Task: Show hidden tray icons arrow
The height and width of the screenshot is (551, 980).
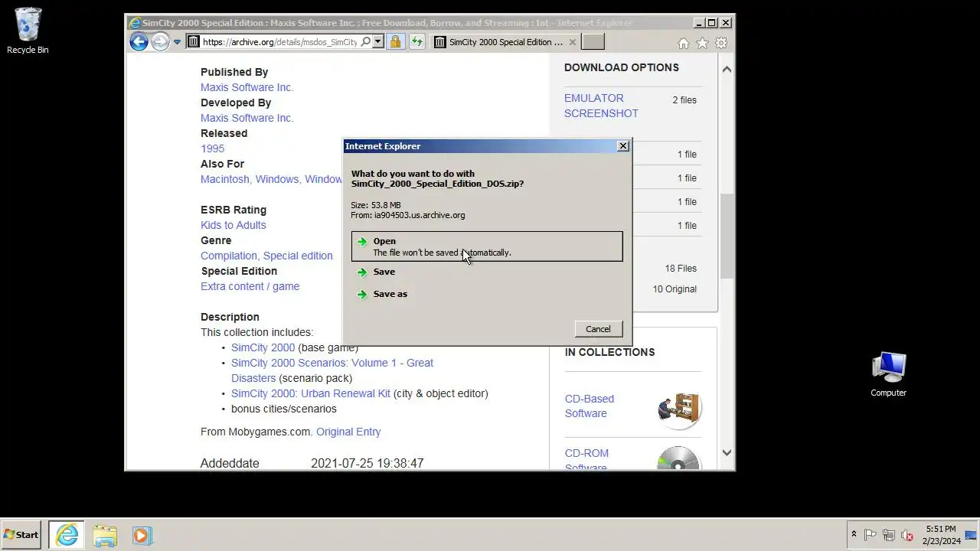Action: [854, 535]
